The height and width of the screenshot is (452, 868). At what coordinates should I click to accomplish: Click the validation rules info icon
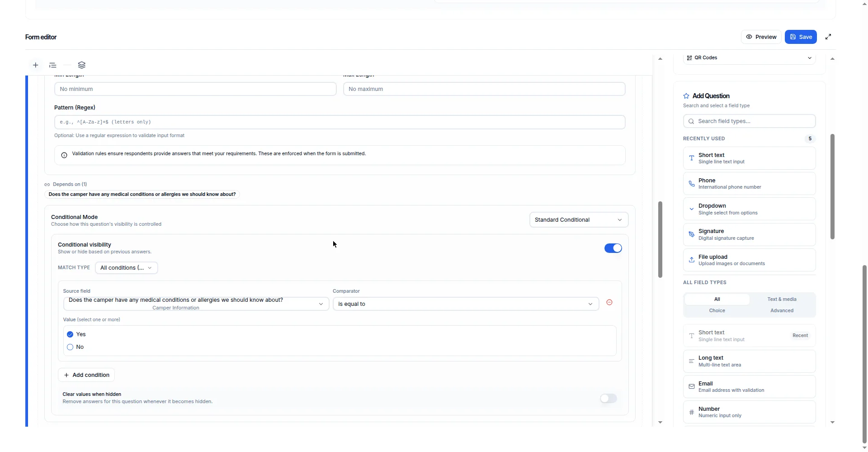64,155
